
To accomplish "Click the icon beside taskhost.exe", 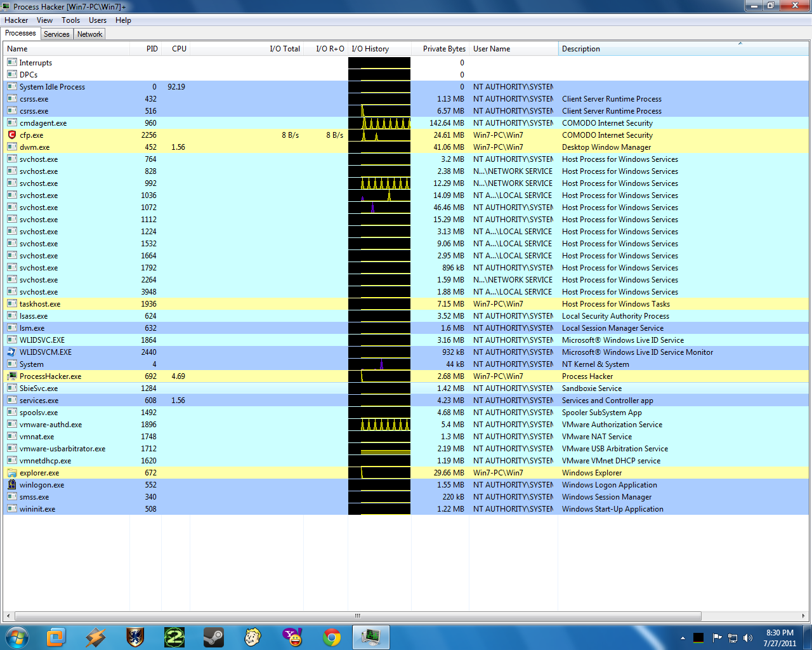I will pos(11,304).
